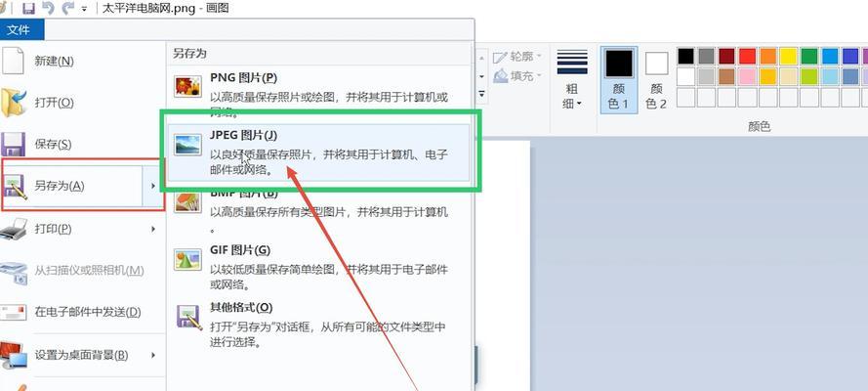This screenshot has height=391, width=868.
Task: Click the Undo arrow icon
Action: click(48, 8)
